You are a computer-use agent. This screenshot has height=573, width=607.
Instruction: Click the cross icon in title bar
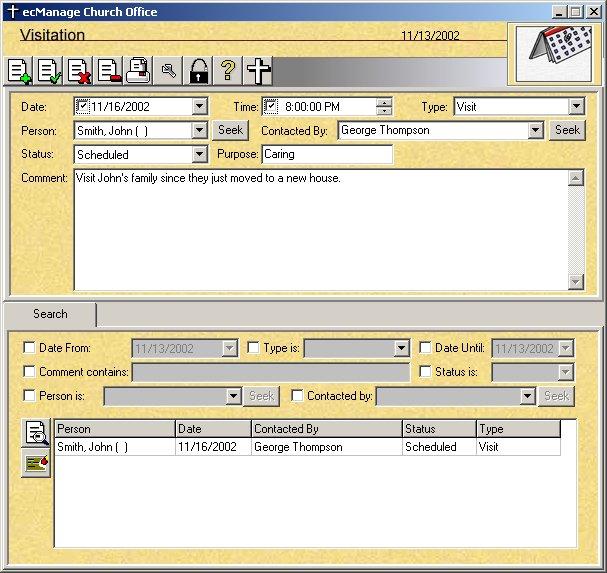pyautogui.click(x=12, y=12)
